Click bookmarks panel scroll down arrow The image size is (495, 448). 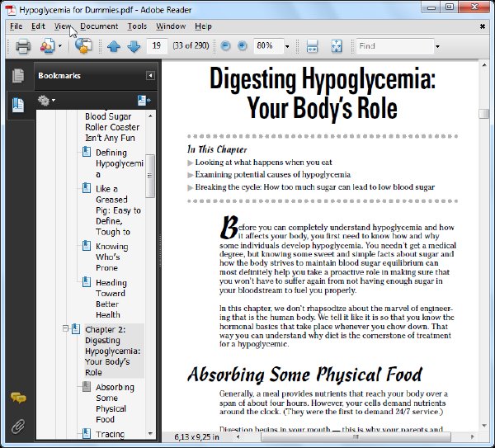(151, 433)
